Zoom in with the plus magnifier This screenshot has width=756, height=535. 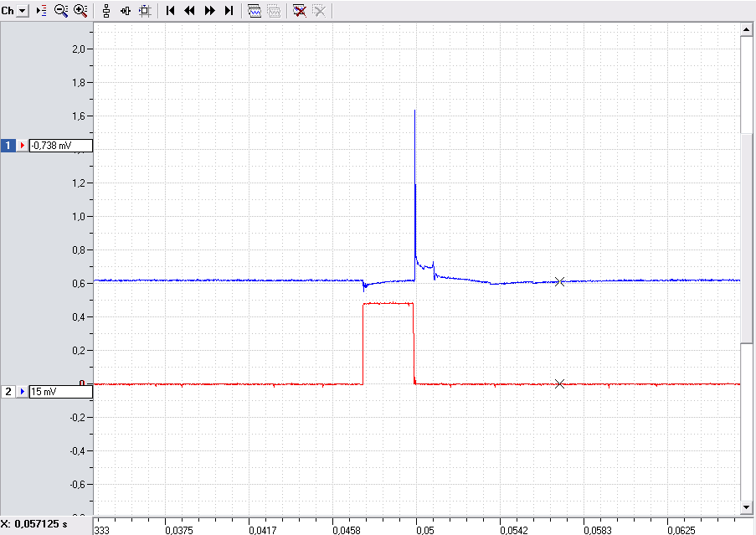(80, 11)
